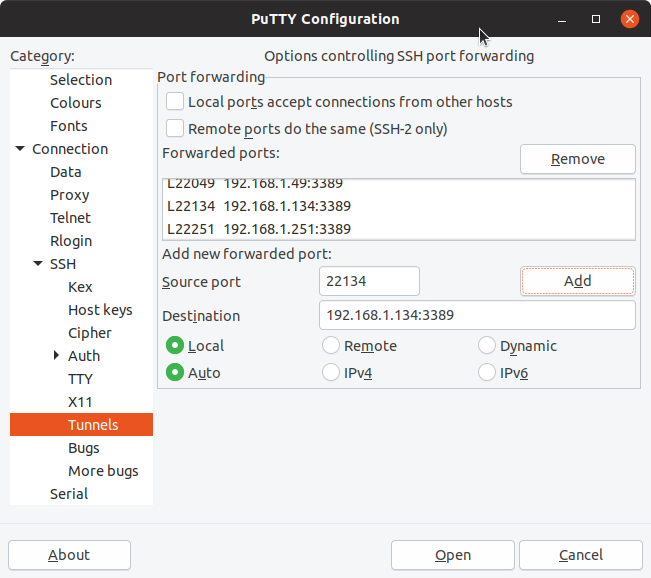Viewport: 651px width, 578px height.
Task: Enable local ports accept connections checkbox
Action: (175, 101)
